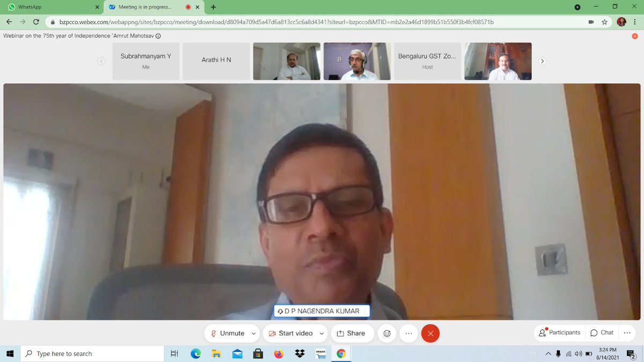This screenshot has height=362, width=644.
Task: Open Chrome tab search dropdown
Action: [577, 7]
